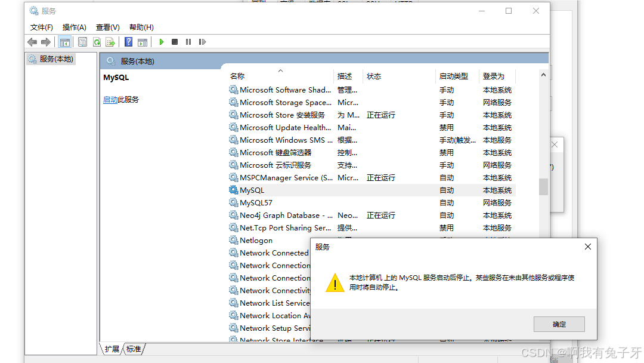This screenshot has height=363, width=644.
Task: Open the 查看(V) menu
Action: click(x=107, y=27)
